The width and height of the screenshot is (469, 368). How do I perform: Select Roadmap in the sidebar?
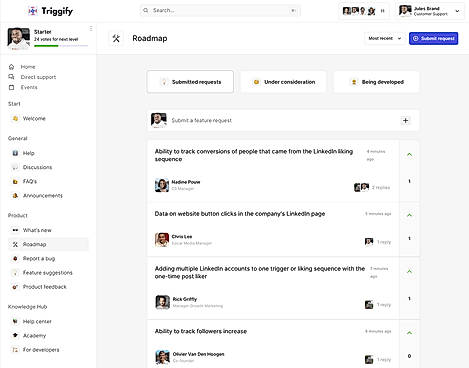[x=49, y=244]
